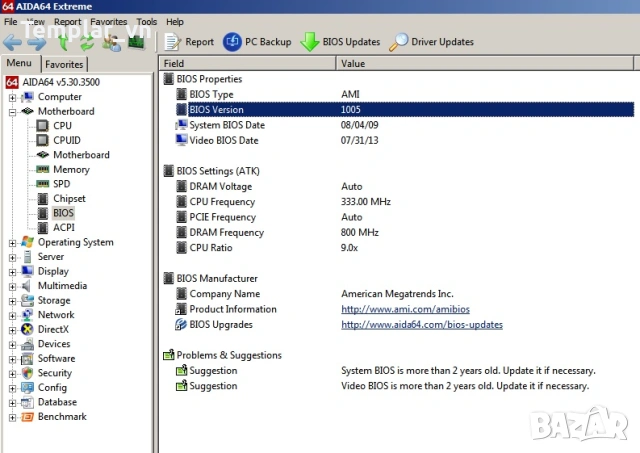Select the Video BIOS Date row
The image size is (640, 453).
click(405, 140)
